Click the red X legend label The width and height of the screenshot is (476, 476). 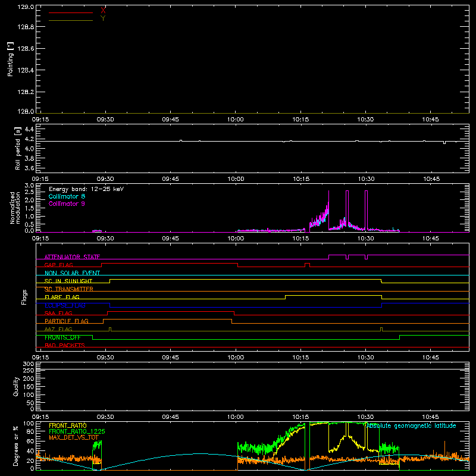103,11
